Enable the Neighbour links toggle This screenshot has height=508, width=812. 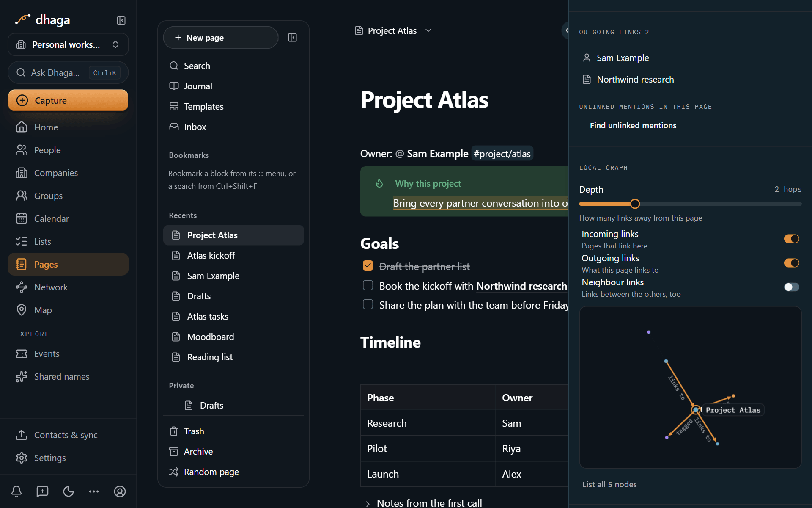[x=791, y=287]
